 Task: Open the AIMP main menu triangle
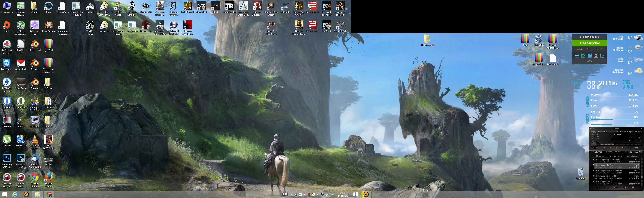point(591,129)
